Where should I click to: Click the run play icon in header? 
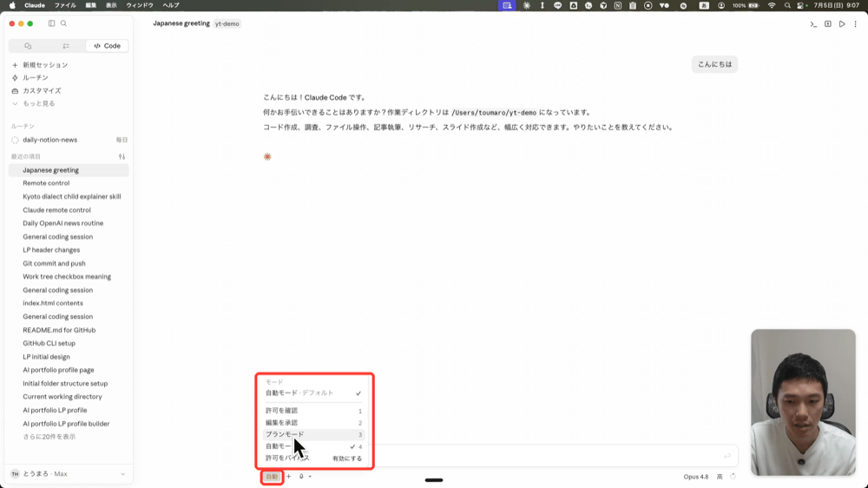[x=842, y=24]
